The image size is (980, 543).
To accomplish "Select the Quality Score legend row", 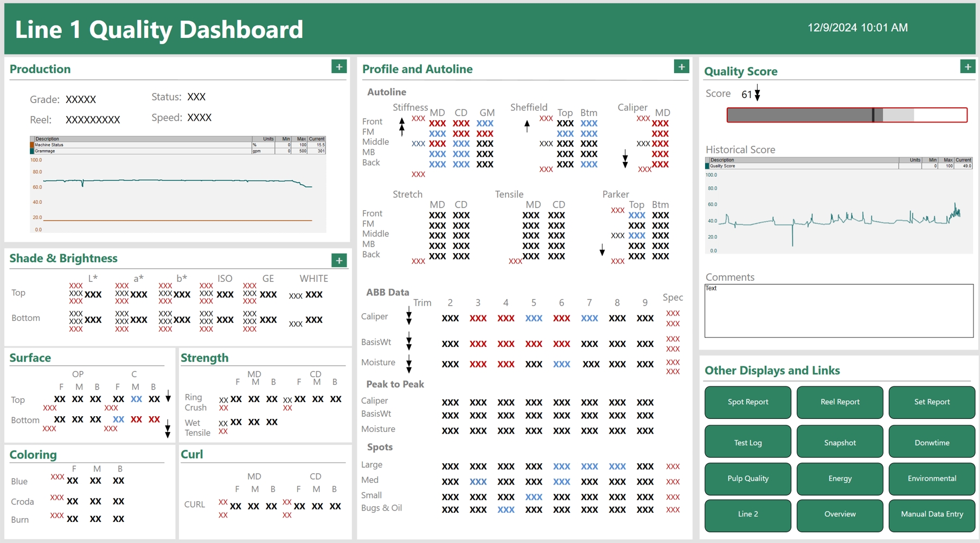I will click(x=839, y=166).
